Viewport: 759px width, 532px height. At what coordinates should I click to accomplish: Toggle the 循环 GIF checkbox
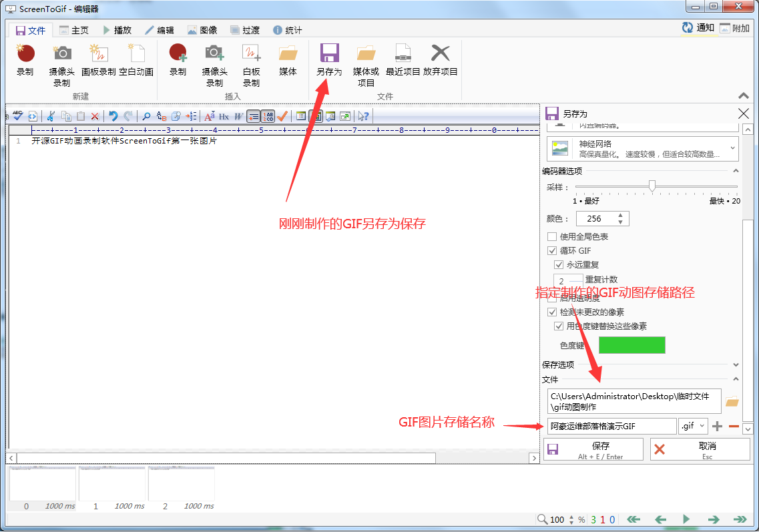tap(552, 251)
